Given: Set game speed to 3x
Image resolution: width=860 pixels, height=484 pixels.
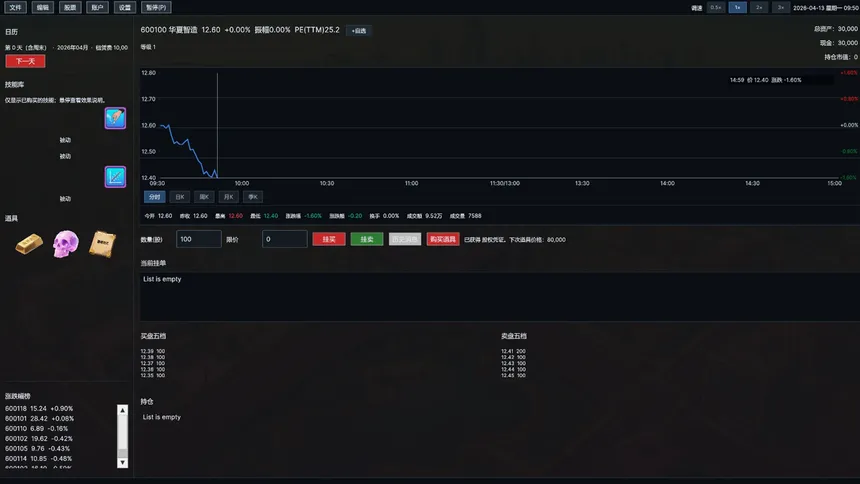Looking at the screenshot, I should tap(780, 8).
